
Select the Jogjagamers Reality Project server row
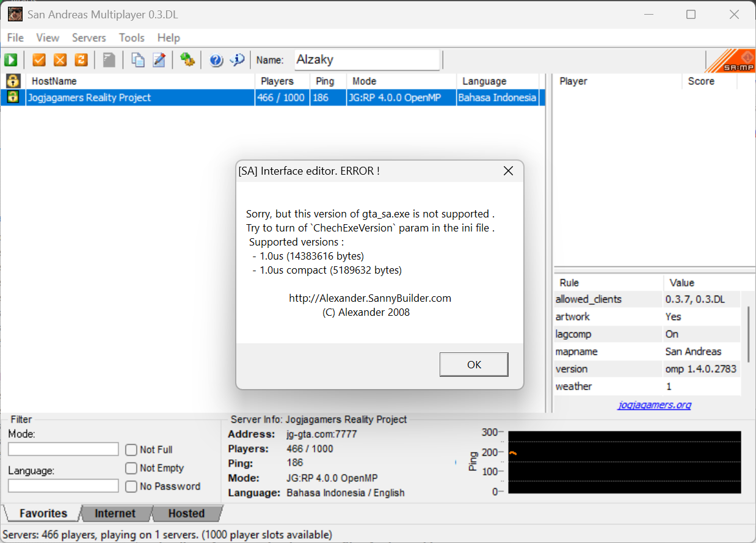click(273, 98)
